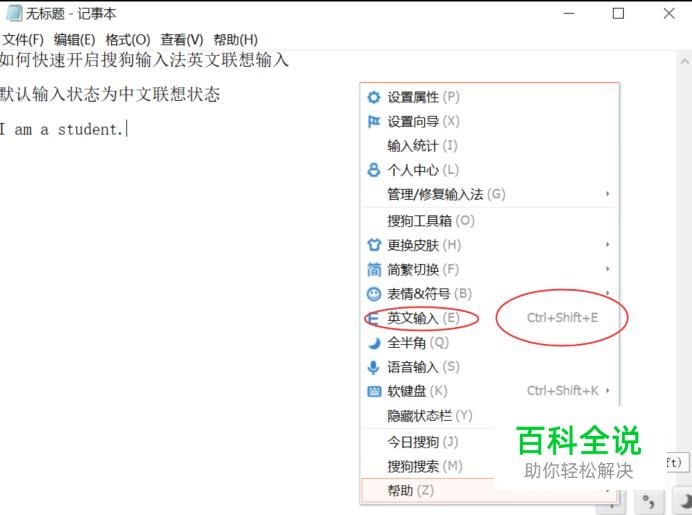
Task: Click the punctuation toggle icon on the Sogou status bar
Action: pos(648,502)
